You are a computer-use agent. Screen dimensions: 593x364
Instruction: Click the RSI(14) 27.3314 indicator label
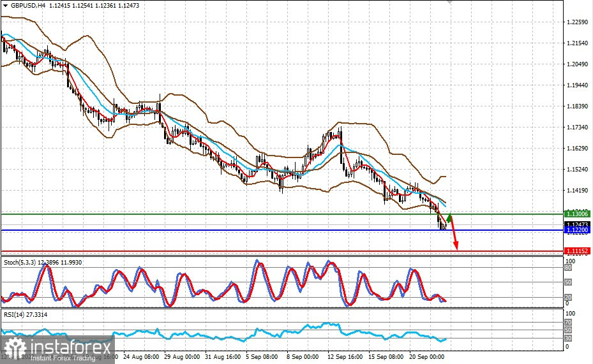click(26, 314)
